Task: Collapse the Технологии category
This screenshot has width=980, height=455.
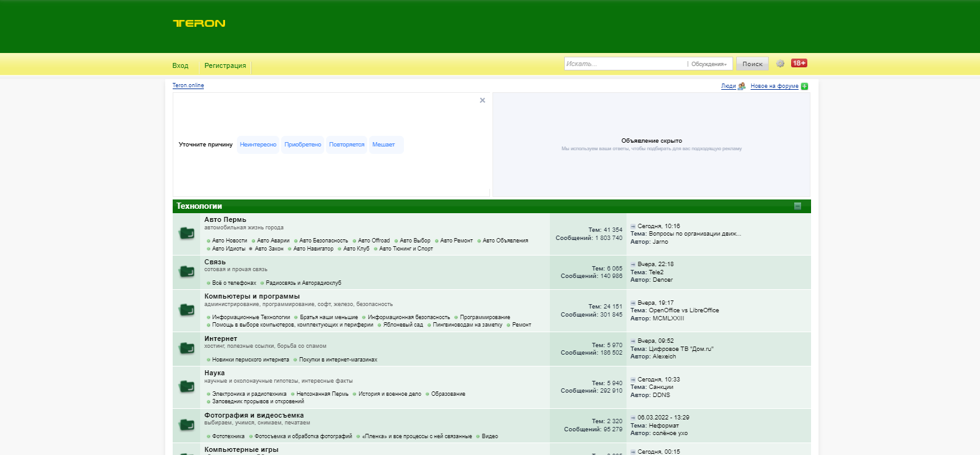Action: [x=797, y=206]
